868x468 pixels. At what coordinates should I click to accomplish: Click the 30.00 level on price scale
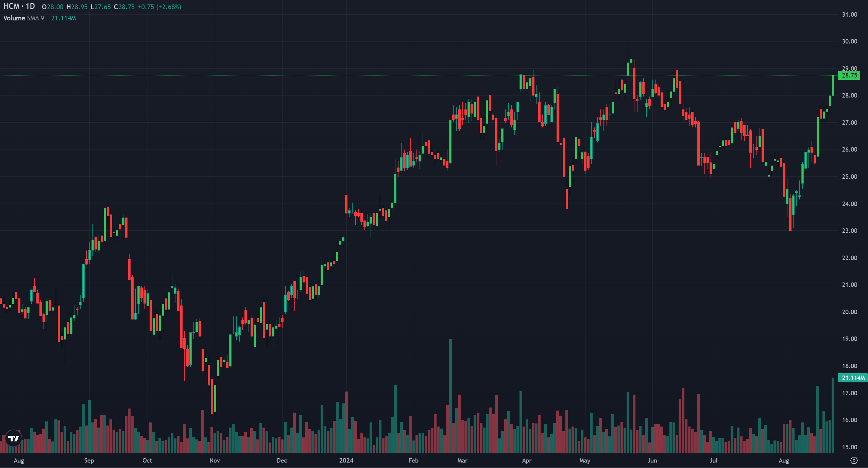tap(849, 41)
